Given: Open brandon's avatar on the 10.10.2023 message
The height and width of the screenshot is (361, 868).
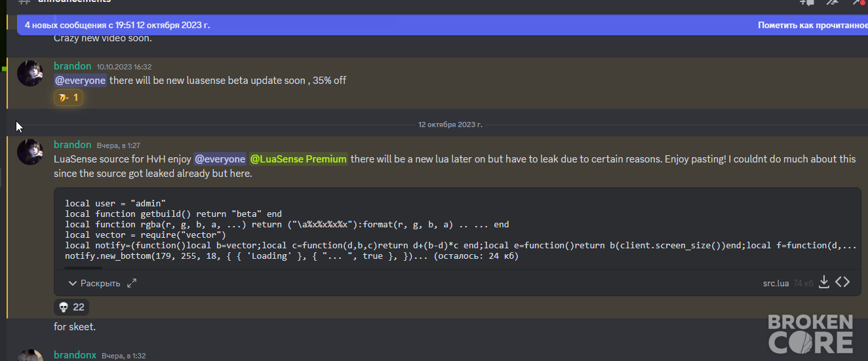Looking at the screenshot, I should (30, 73).
